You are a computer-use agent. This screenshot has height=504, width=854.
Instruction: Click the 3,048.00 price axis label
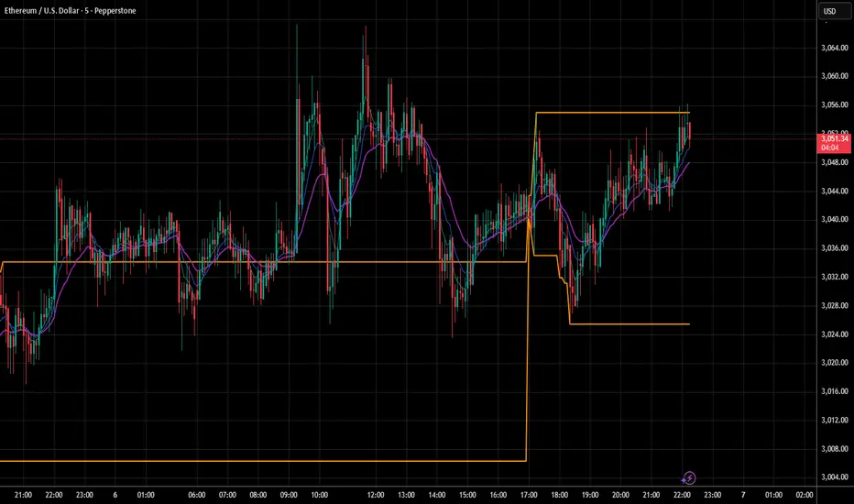[x=835, y=162]
